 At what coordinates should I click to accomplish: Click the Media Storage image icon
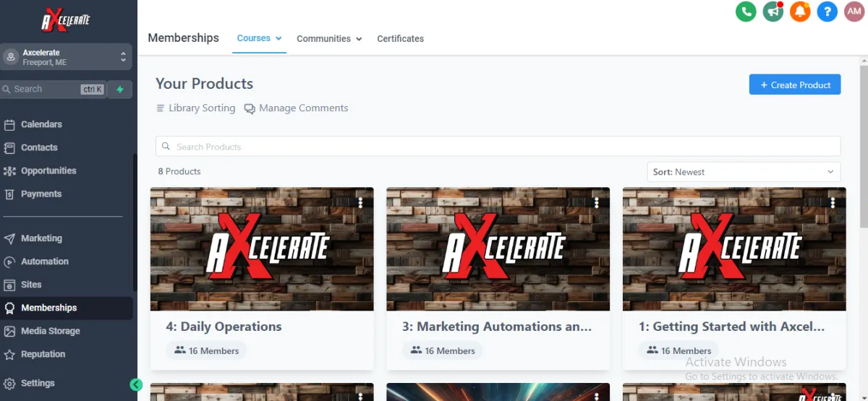(9, 331)
